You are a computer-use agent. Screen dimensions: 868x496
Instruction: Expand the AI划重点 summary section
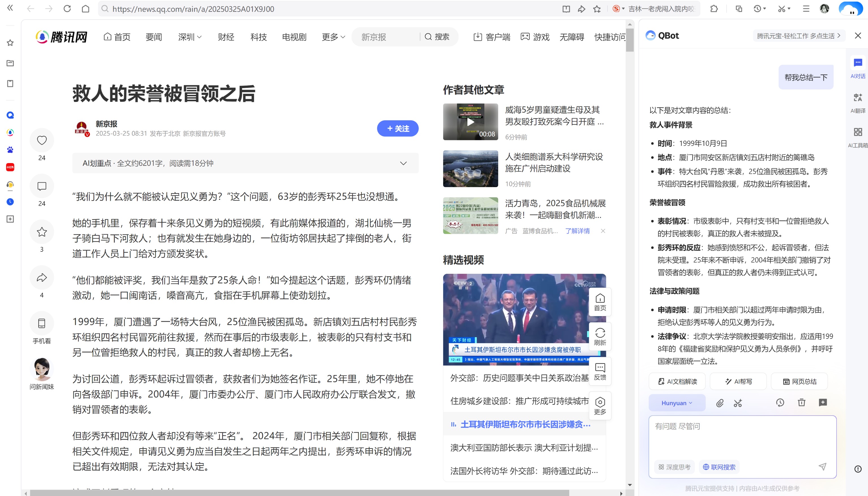point(404,163)
